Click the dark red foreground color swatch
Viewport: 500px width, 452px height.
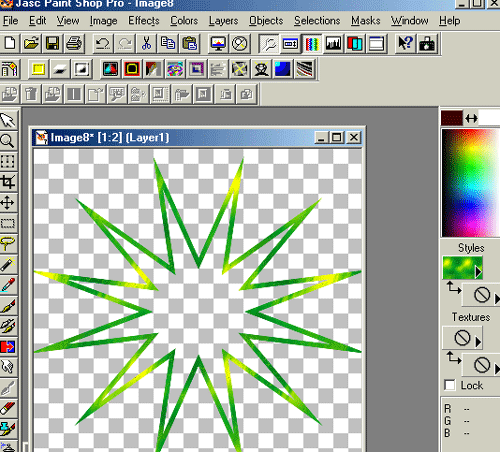coord(452,118)
